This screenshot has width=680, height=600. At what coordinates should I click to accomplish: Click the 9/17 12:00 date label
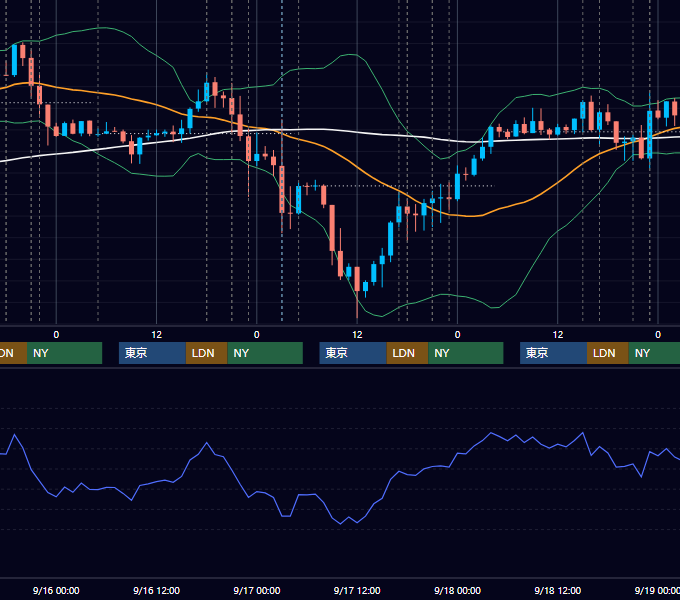pos(357,590)
